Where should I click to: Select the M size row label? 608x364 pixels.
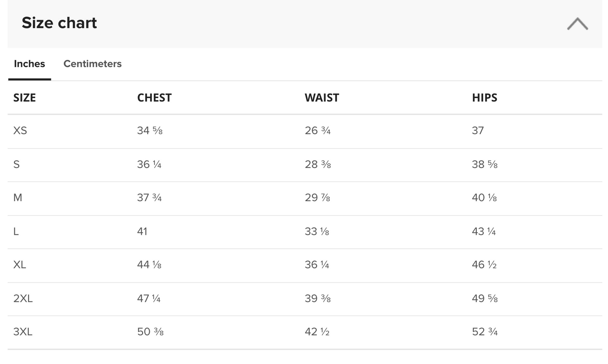(x=18, y=197)
